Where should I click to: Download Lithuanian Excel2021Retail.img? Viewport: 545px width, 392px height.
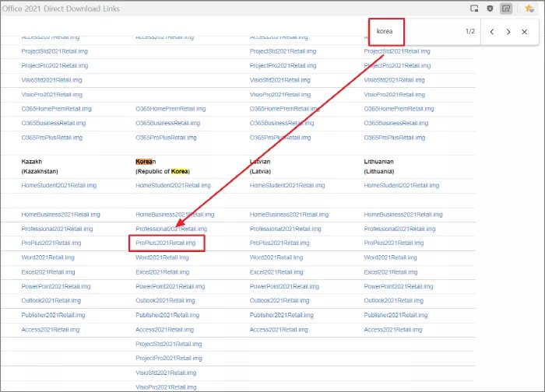(391, 272)
